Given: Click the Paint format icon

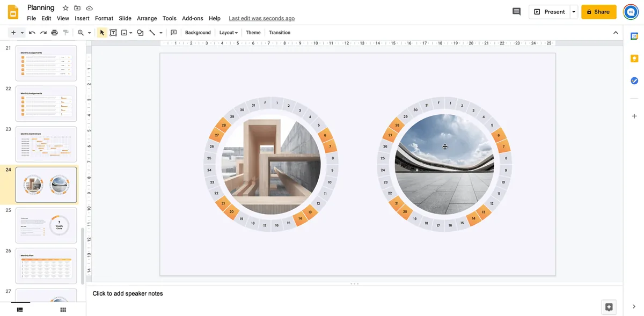Looking at the screenshot, I should point(65,33).
